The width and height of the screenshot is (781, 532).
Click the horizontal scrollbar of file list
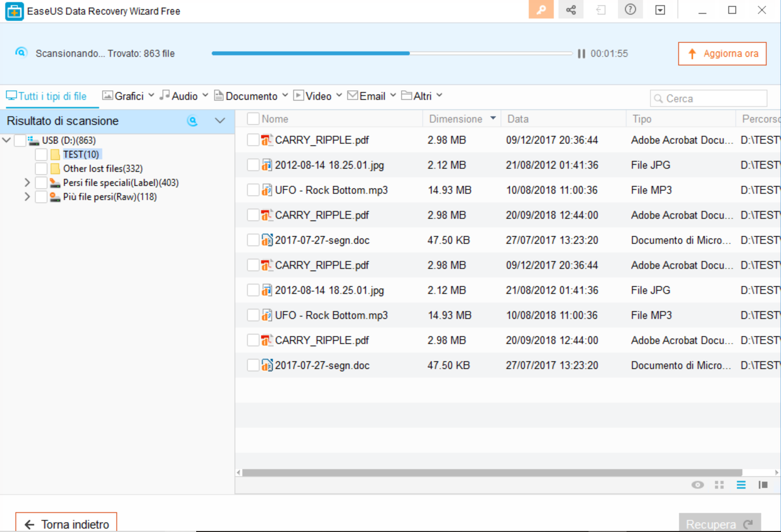(x=492, y=473)
